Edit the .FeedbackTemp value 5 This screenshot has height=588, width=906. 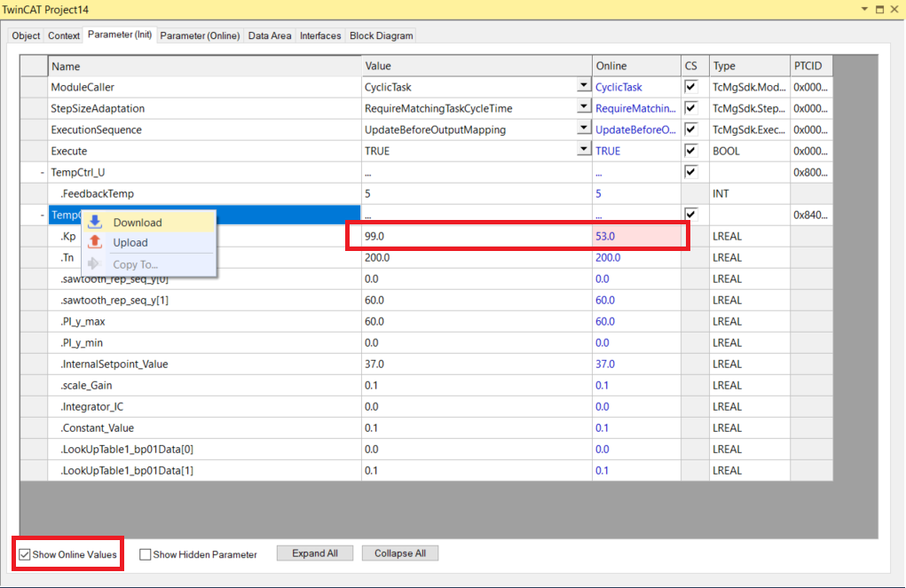477,193
